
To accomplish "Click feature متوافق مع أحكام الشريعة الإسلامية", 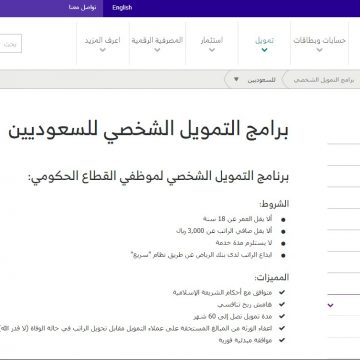I will [222, 292].
